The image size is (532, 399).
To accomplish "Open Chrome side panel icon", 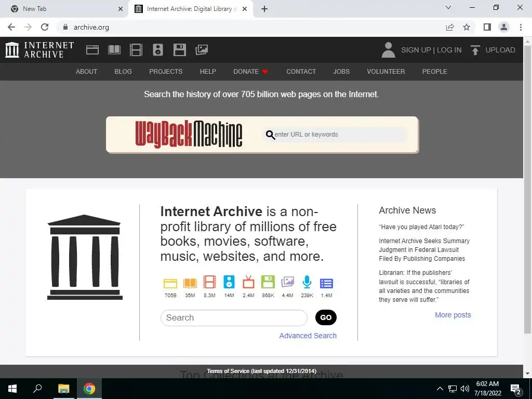I will (x=487, y=27).
